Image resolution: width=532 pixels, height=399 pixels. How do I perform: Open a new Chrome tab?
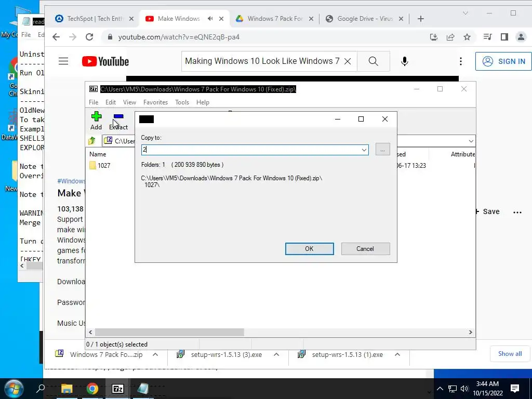pos(421,19)
